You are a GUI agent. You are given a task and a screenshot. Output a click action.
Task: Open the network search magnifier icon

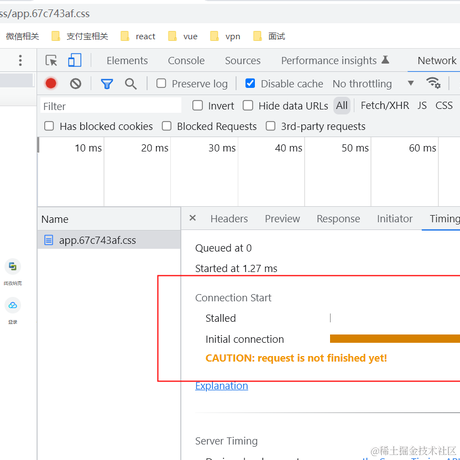(x=131, y=84)
